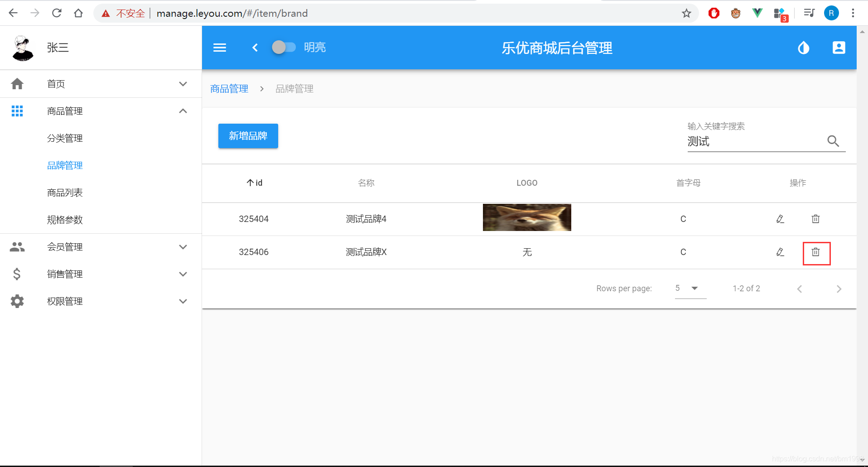
Task: Edit brand 测试品牌4 using the pencil icon
Action: point(780,219)
